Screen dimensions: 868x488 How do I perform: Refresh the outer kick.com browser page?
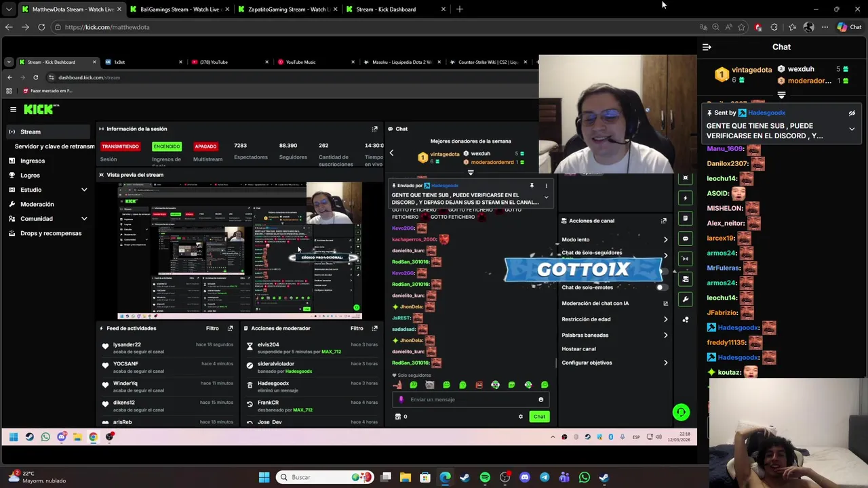[x=41, y=27]
